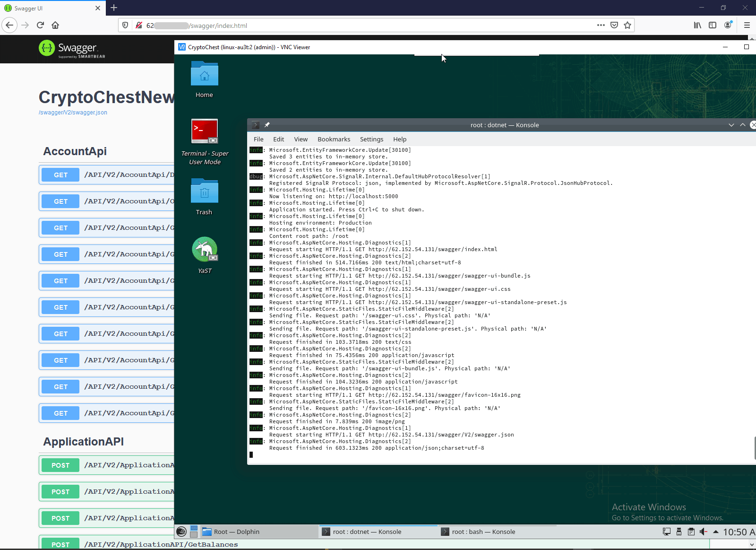Screen dimensions: 756x550
Task: Show the insecure connection lock info
Action: click(139, 25)
